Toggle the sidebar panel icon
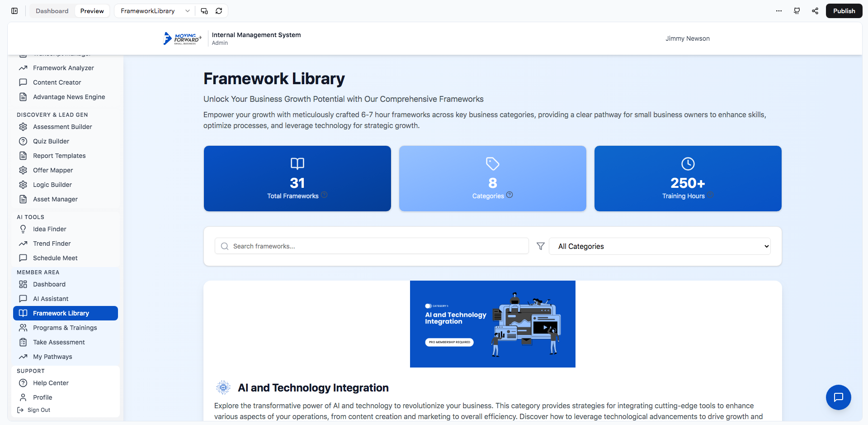 (x=14, y=11)
